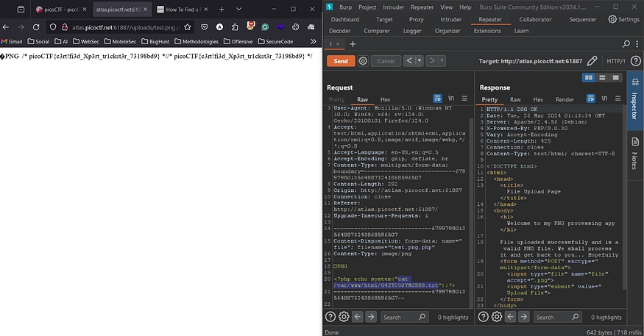Click the Request panel search field
The image size is (644, 336).
click(x=401, y=317)
